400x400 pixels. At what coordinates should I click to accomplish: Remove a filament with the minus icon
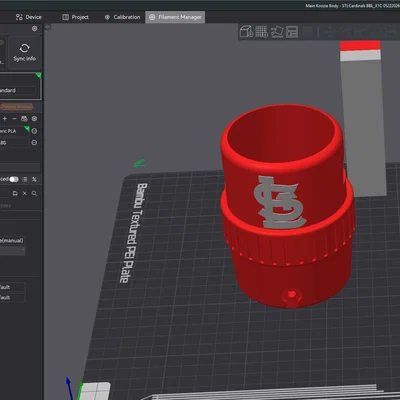[x=14, y=119]
